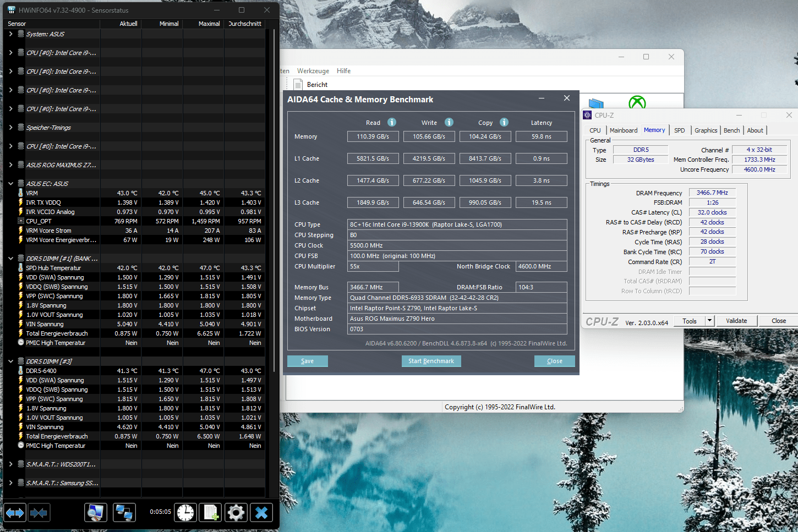Expand the S.M.A.R.T.: WDS200T1... group
The height and width of the screenshot is (532, 798).
tap(10, 464)
